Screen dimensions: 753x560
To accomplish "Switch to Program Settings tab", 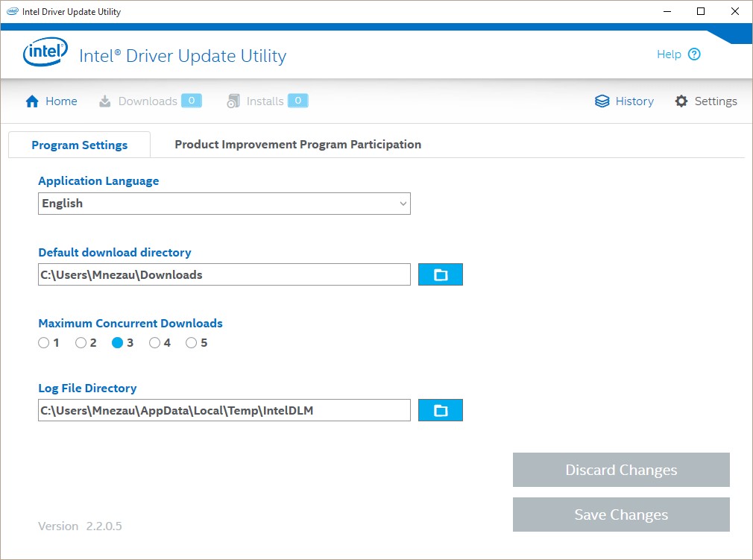I will pyautogui.click(x=79, y=145).
